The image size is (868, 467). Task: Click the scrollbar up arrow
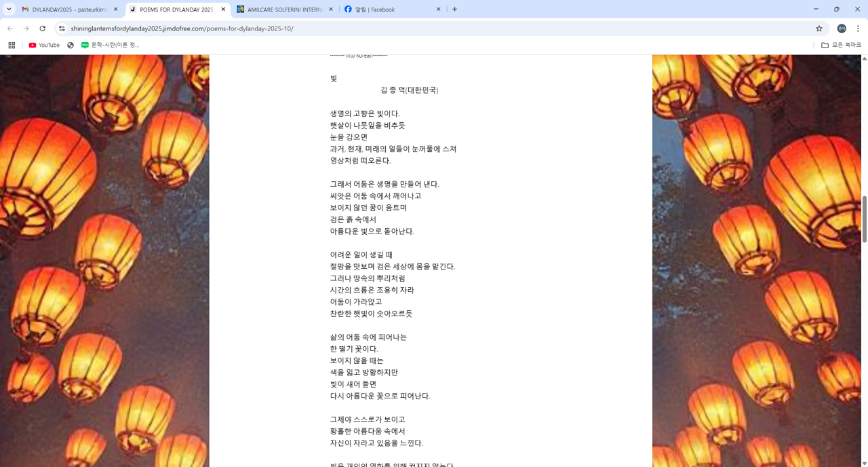[x=865, y=58]
